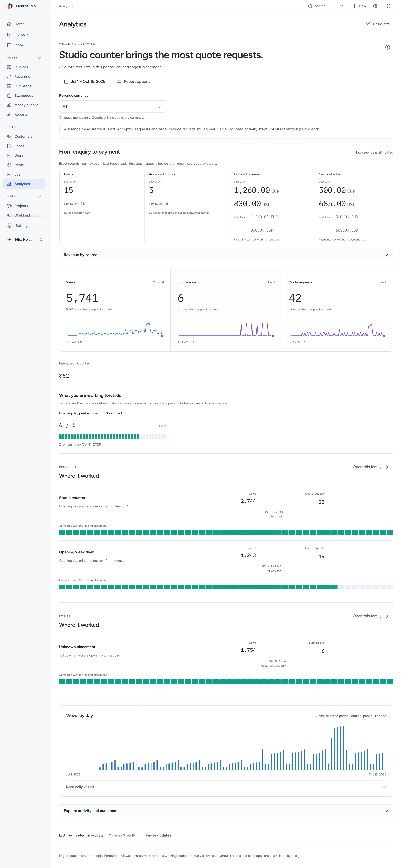This screenshot has width=401, height=868.
Task: Open the Deals icon
Action: (9, 155)
